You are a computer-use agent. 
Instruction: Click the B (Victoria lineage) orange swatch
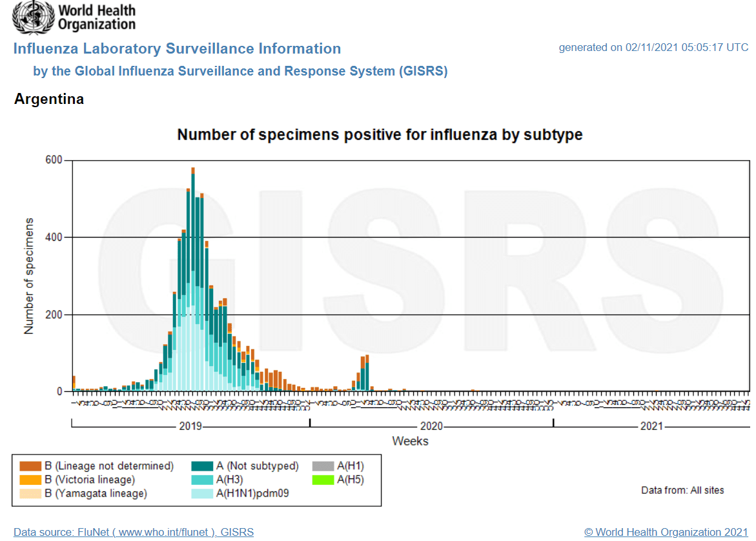(x=30, y=480)
